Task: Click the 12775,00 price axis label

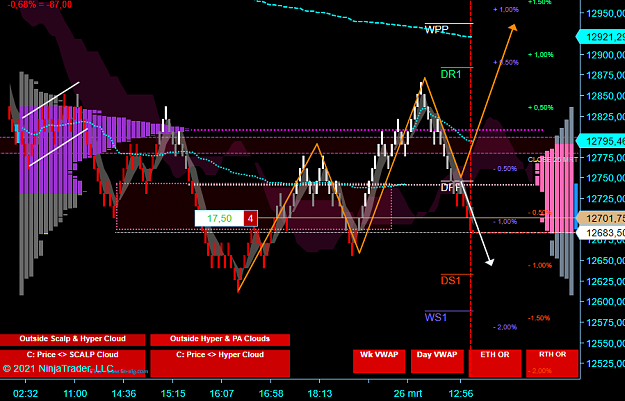Action: (605, 158)
